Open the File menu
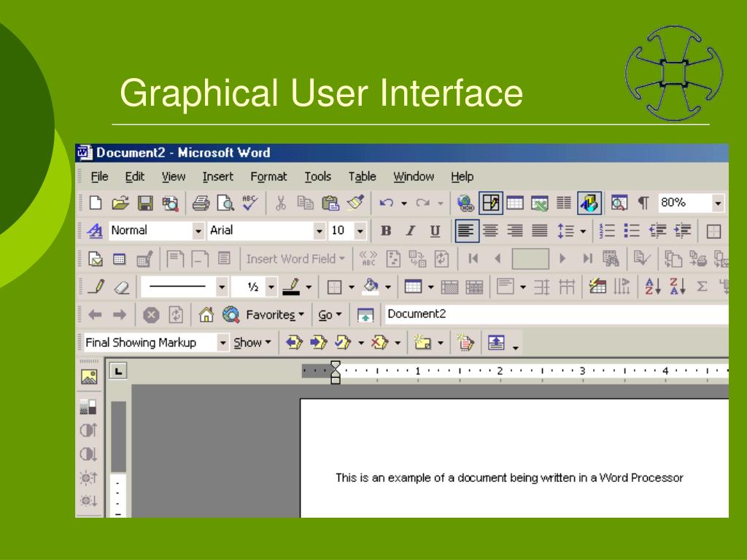This screenshot has width=747, height=560. pos(99,176)
